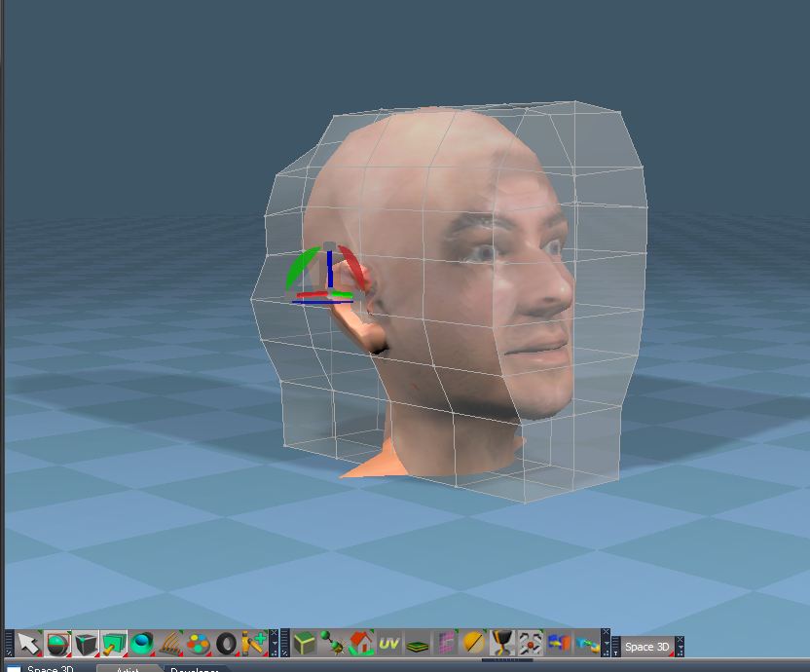The width and height of the screenshot is (810, 672).
Task: Choose the dark cube tool icon
Action: 86,644
